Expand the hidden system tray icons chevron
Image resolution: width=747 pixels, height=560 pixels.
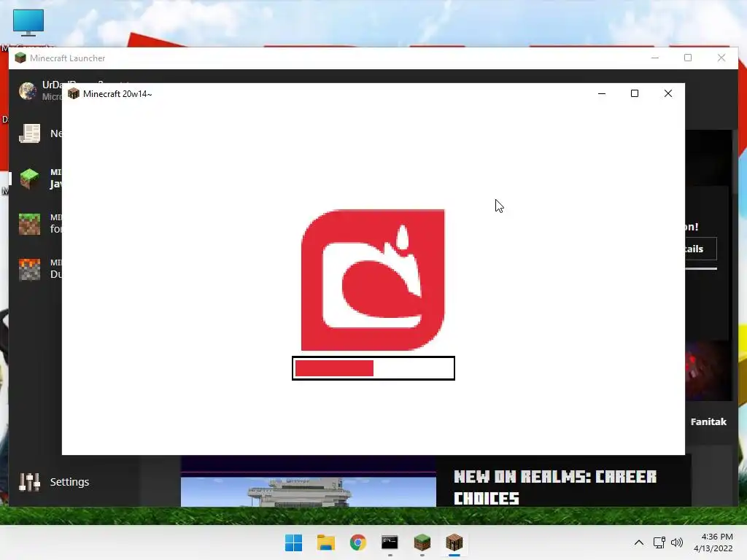(x=639, y=542)
